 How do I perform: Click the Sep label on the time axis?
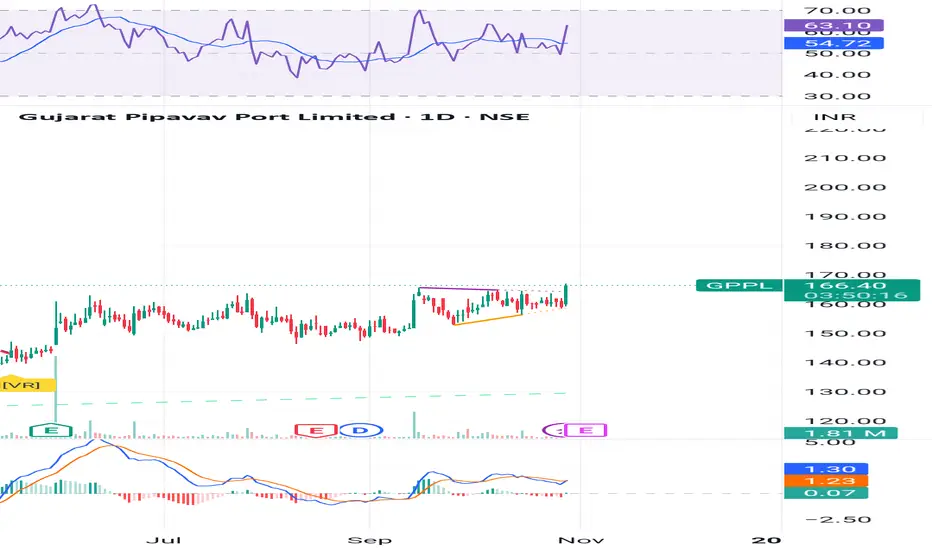pyautogui.click(x=370, y=540)
